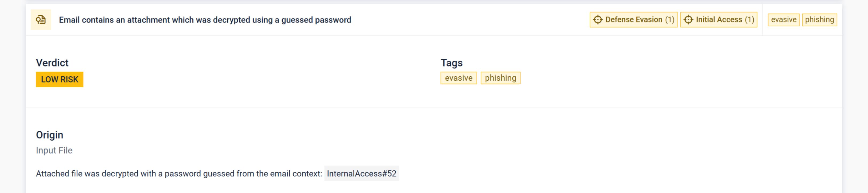Click the (1) count on Initial Access
The width and height of the screenshot is (868, 193).
749,20
